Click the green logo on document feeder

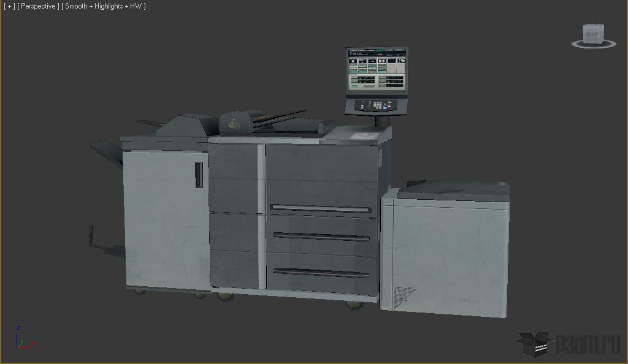point(234,124)
